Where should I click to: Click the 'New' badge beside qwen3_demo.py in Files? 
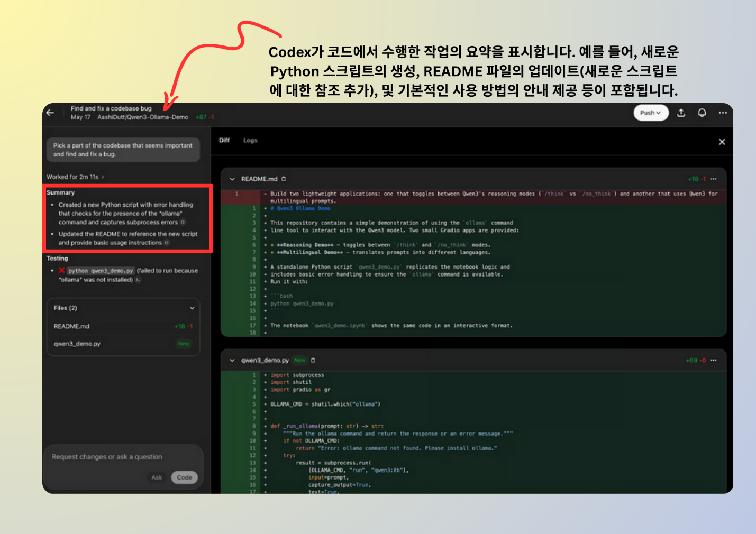(x=184, y=344)
